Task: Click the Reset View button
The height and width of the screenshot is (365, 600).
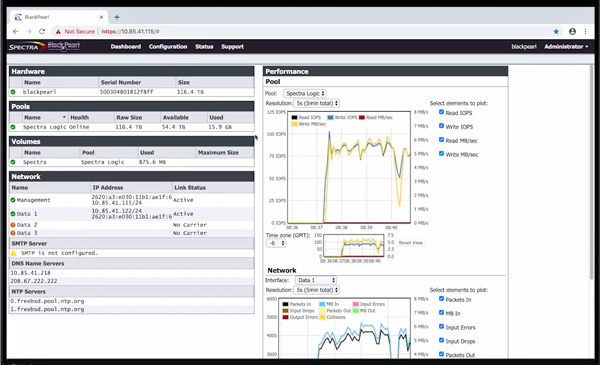Action: 411,243
